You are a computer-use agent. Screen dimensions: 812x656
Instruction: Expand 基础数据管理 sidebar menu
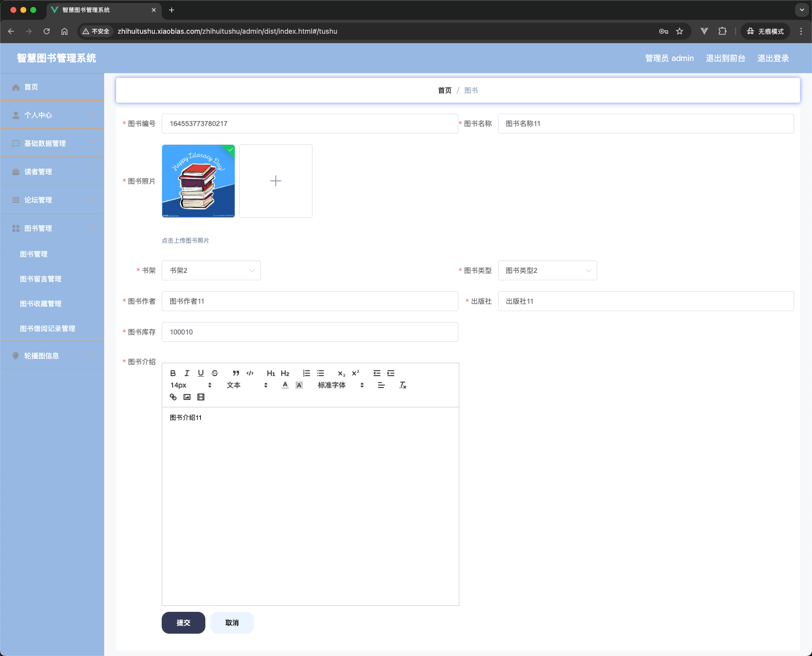[x=52, y=143]
